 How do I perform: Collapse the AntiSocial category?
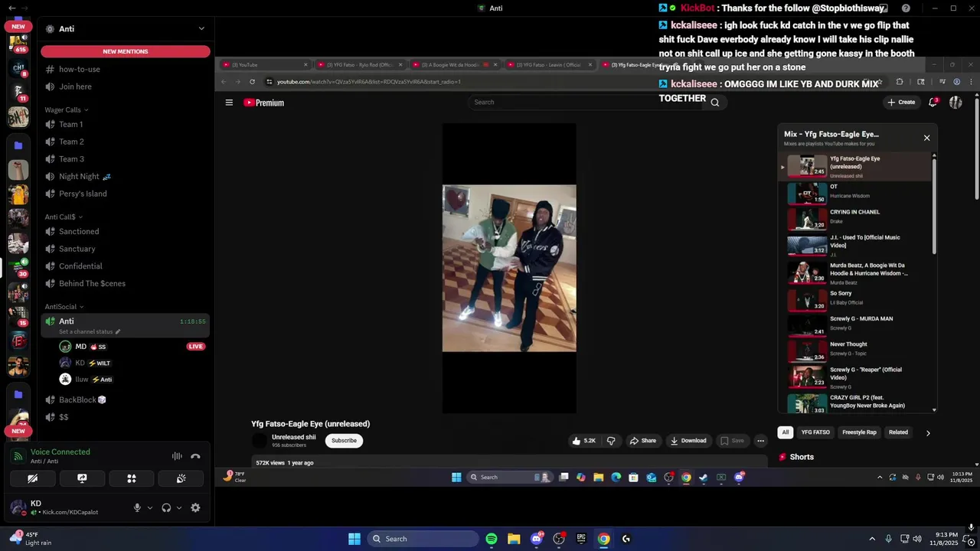[64, 307]
